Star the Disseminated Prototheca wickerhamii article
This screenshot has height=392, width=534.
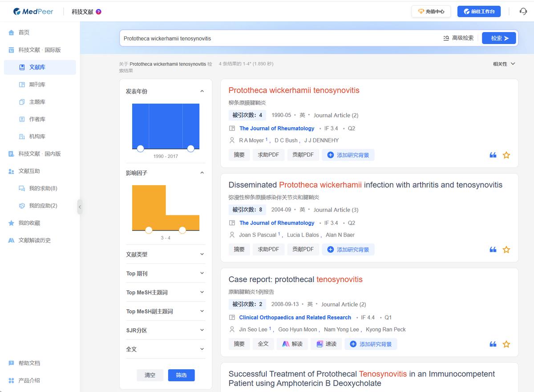(x=506, y=250)
